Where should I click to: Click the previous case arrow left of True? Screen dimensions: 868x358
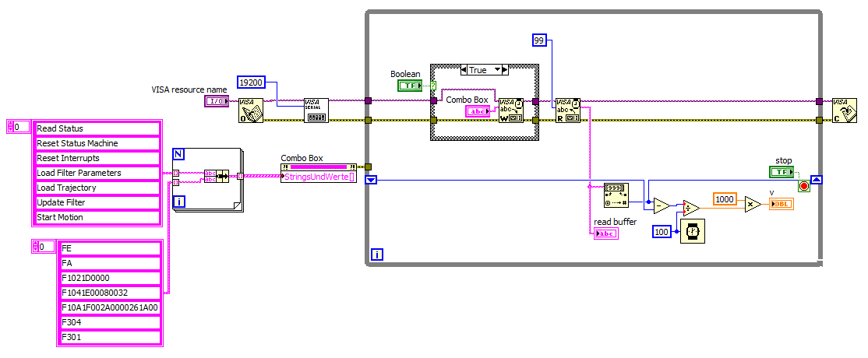tap(464, 70)
